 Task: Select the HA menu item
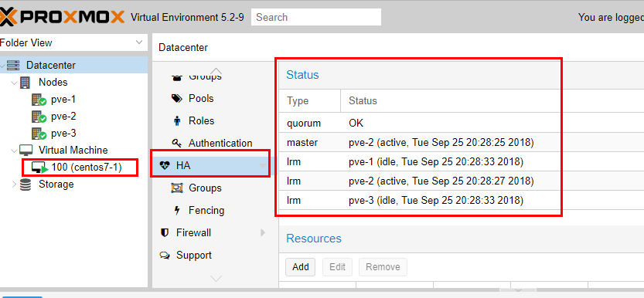(211, 166)
